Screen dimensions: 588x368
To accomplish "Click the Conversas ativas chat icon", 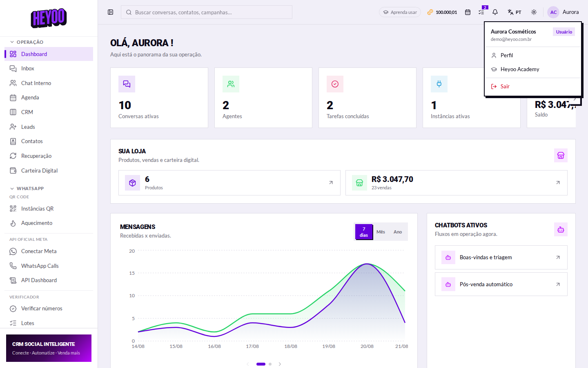I will pos(127,84).
